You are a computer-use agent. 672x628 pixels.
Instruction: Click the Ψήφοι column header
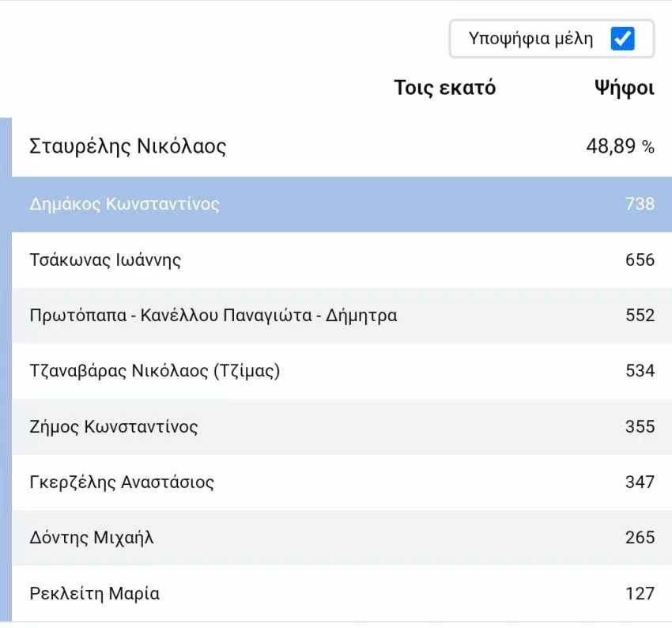pyautogui.click(x=625, y=89)
